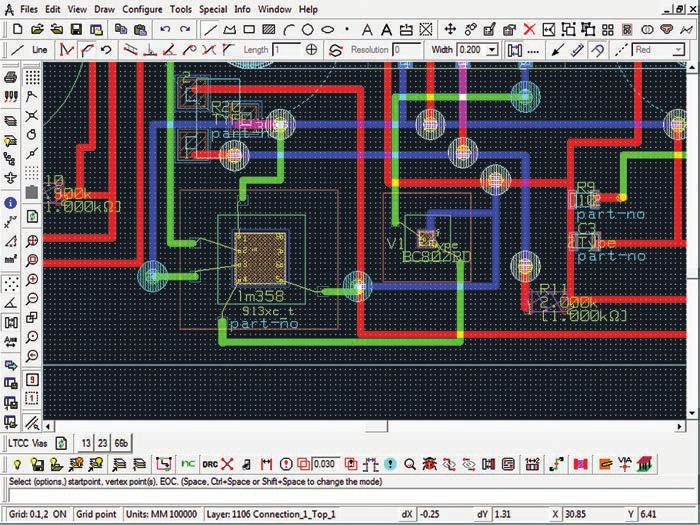Click the horizontal scrollbar left arrow
Image resolution: width=700 pixels, height=525 pixels.
coord(48,426)
